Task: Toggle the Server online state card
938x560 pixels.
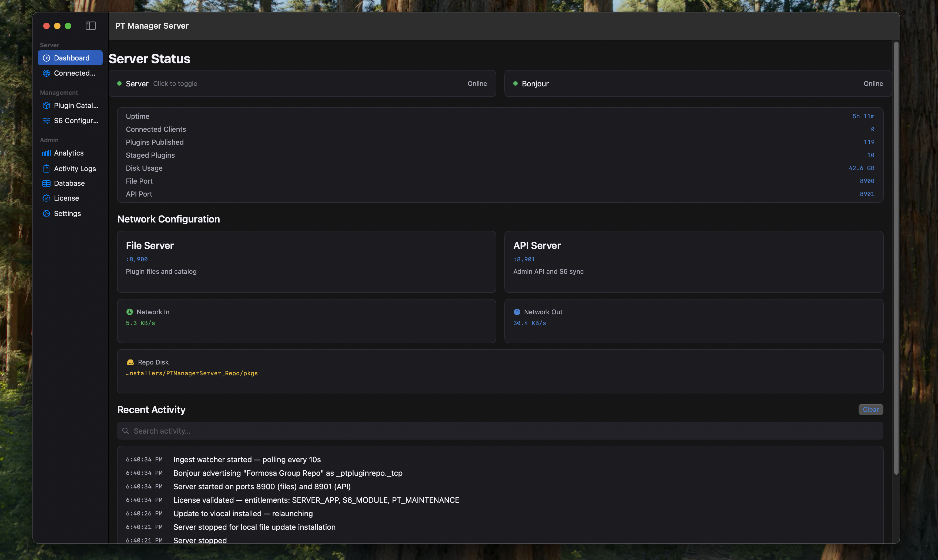Action: (302, 83)
